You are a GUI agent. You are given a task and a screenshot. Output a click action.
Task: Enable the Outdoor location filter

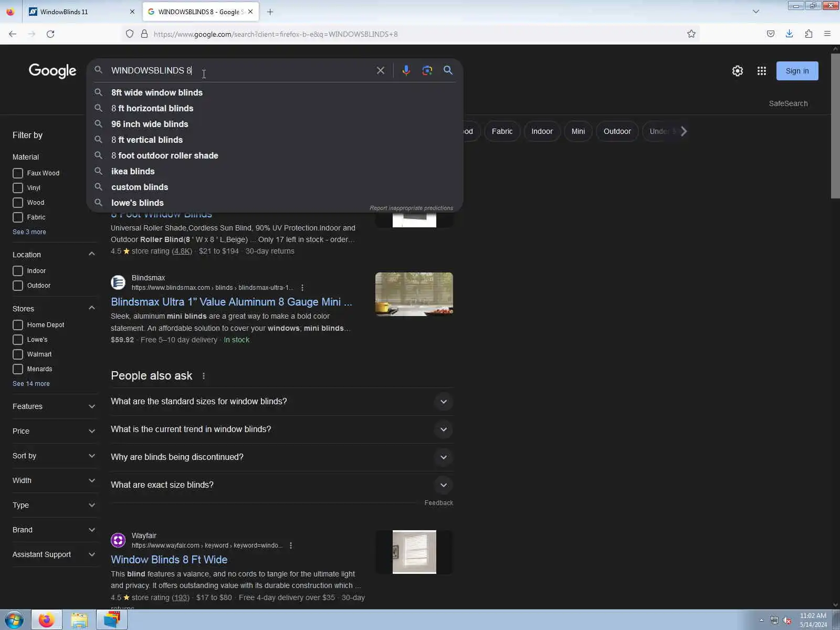[x=18, y=286]
